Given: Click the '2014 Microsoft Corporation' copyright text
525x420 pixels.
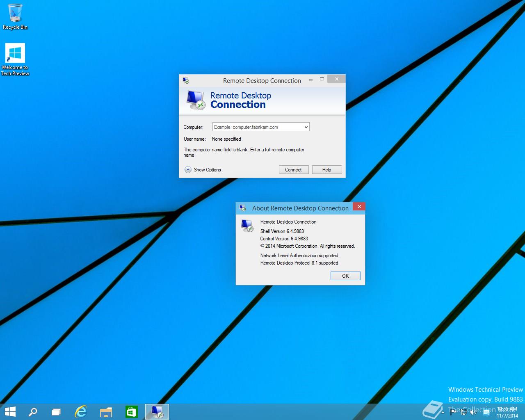Looking at the screenshot, I should pos(308,246).
